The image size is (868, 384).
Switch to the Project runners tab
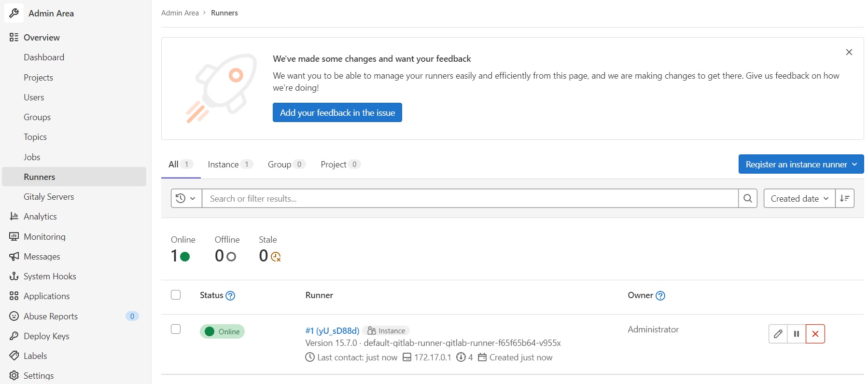click(x=340, y=165)
